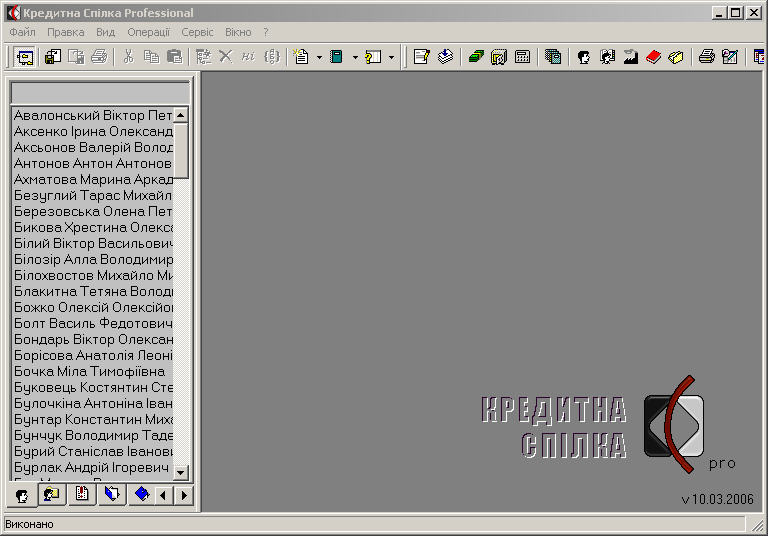The image size is (768, 536).
Task: Click the yellow question-mark help icon
Action: tap(373, 57)
